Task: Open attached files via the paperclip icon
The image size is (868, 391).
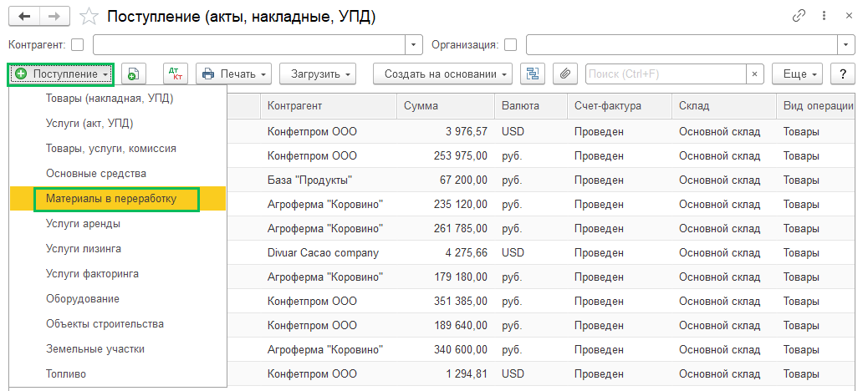Action: tap(565, 74)
